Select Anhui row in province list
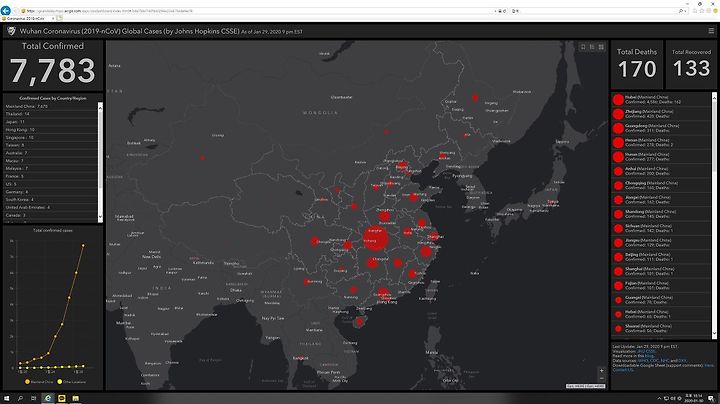This screenshot has width=720, height=404. point(661,171)
